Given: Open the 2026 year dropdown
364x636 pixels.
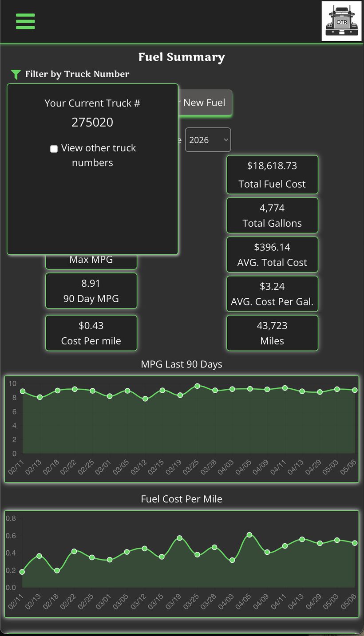Looking at the screenshot, I should [208, 140].
